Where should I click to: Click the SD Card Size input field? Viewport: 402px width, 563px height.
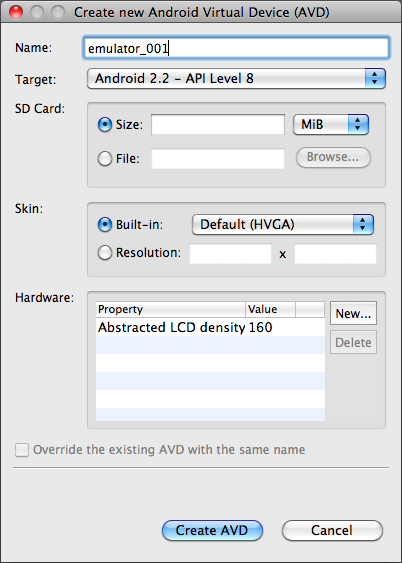[218, 125]
